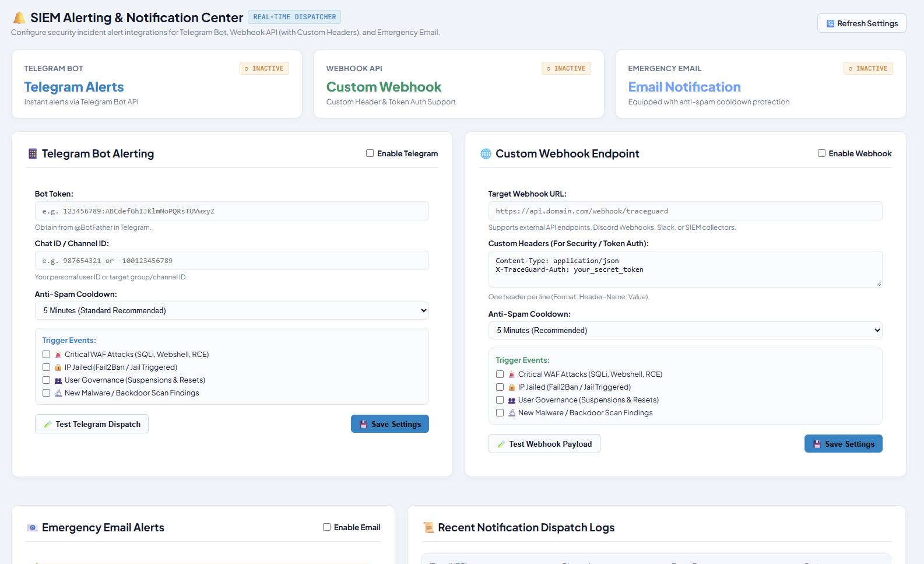Click the test tube icon in Test Telegram Dispatch
924x564 pixels.
(48, 425)
